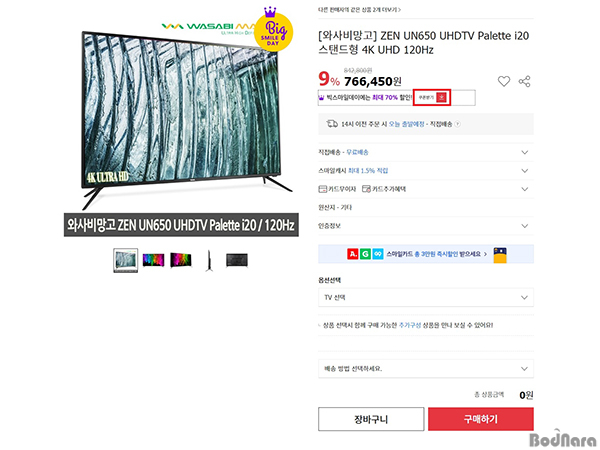Viewport: 600px width, 450px height.
Task: Select the rainbow front TV thumbnail
Action: [x=153, y=260]
